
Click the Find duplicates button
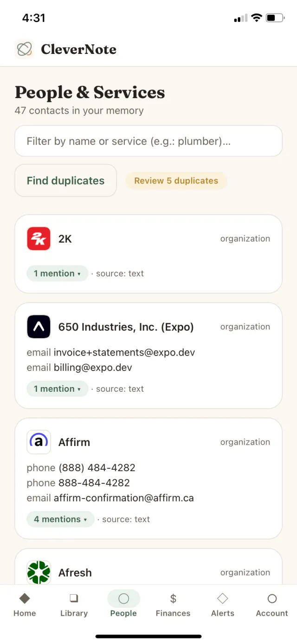coord(65,180)
